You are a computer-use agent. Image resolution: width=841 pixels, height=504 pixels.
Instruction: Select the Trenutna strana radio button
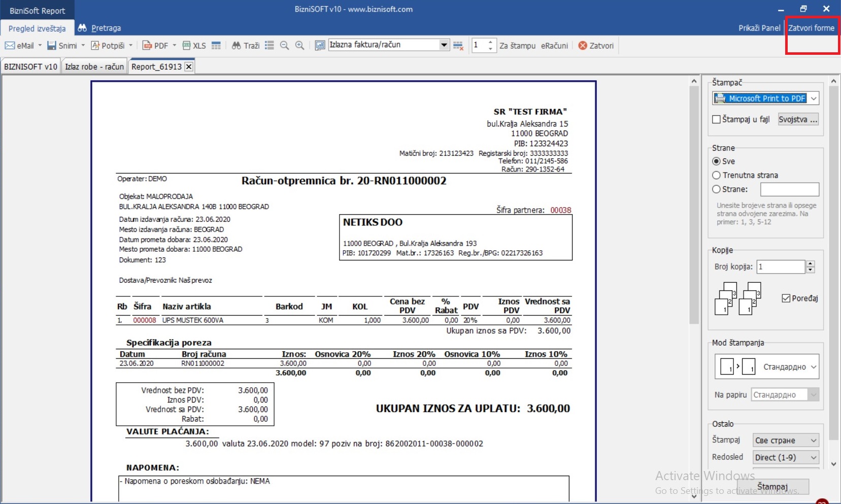coord(716,175)
